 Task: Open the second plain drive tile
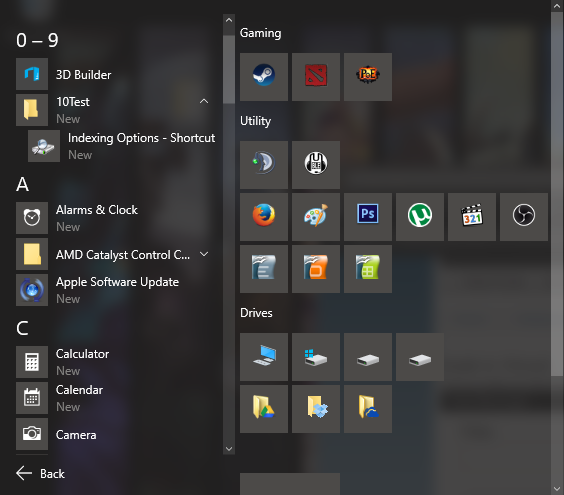tap(420, 357)
